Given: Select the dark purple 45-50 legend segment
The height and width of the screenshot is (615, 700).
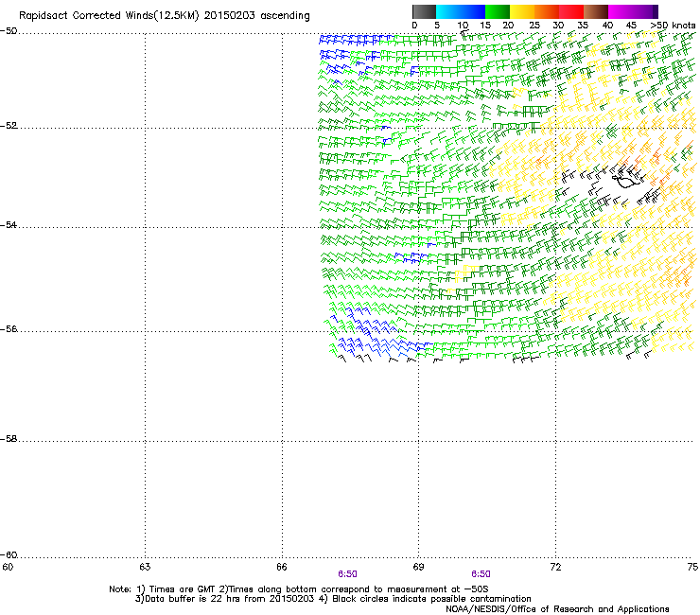Looking at the screenshot, I should click(x=645, y=11).
